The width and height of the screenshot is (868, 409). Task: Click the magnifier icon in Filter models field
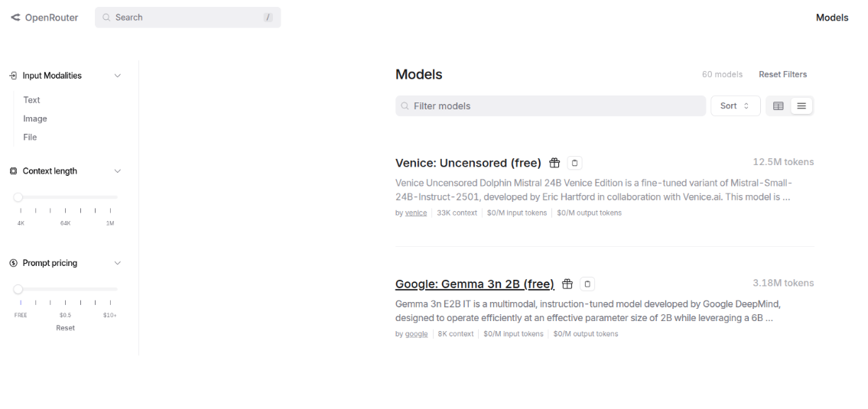click(x=405, y=105)
